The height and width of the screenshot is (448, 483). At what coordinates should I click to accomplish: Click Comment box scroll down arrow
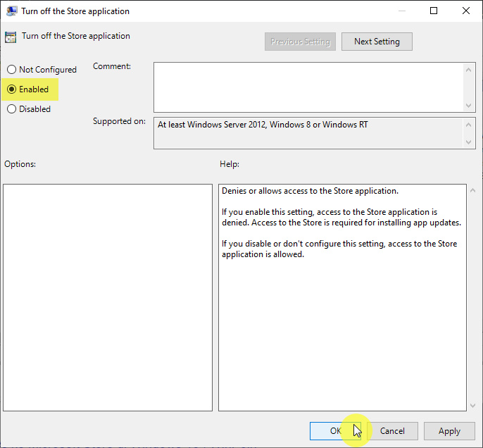(468, 106)
